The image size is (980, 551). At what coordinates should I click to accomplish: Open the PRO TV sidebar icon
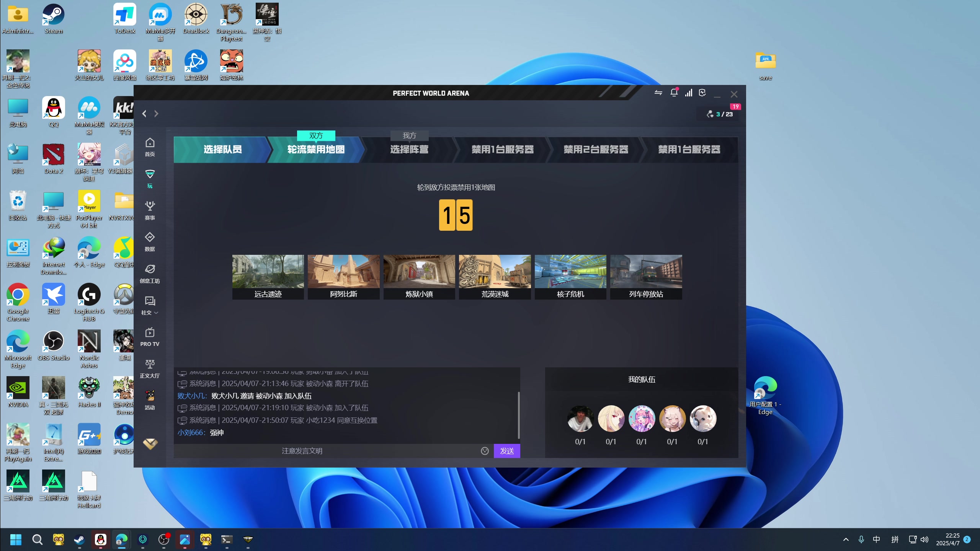coord(150,337)
